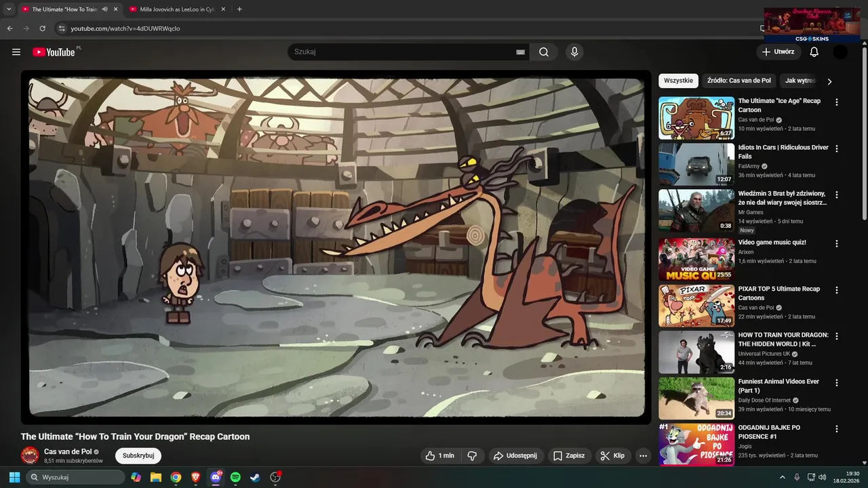Open Idiots In Cars thumbnail
868x488 pixels.
click(696, 164)
